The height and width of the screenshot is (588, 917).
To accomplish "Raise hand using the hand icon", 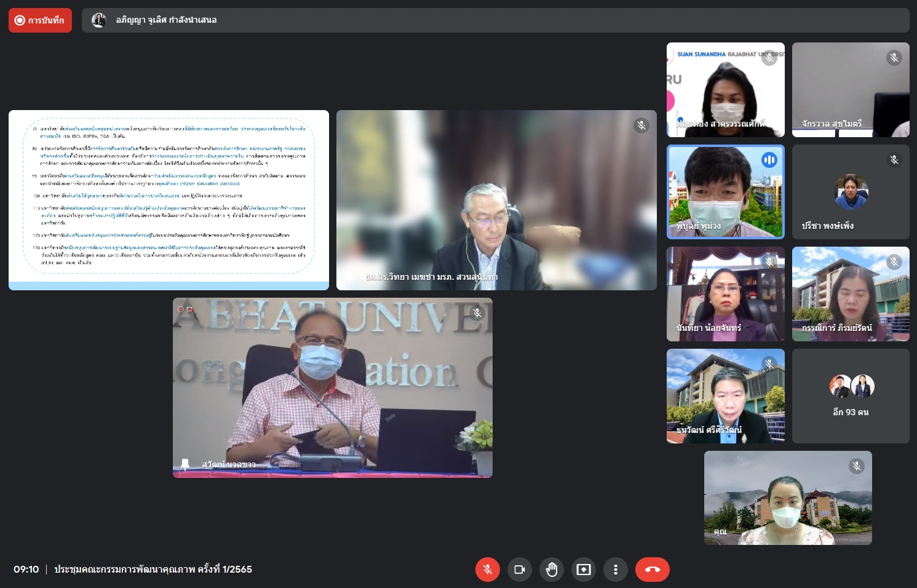I will point(552,570).
